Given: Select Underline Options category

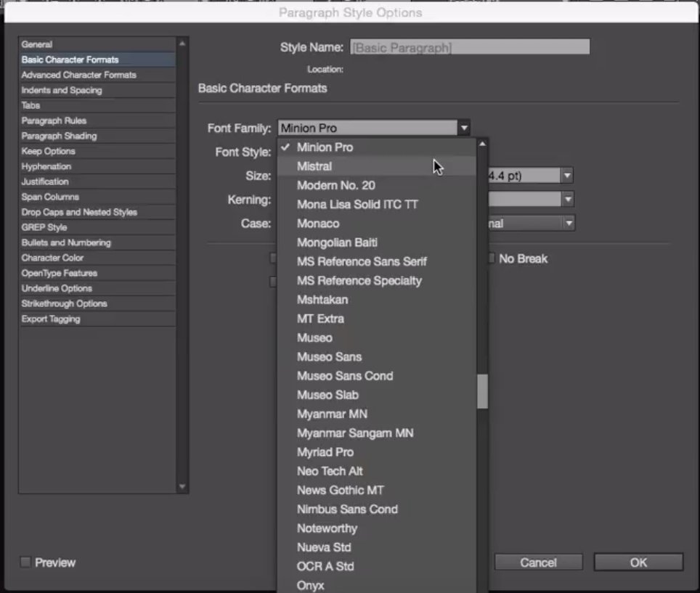Looking at the screenshot, I should (x=97, y=288).
